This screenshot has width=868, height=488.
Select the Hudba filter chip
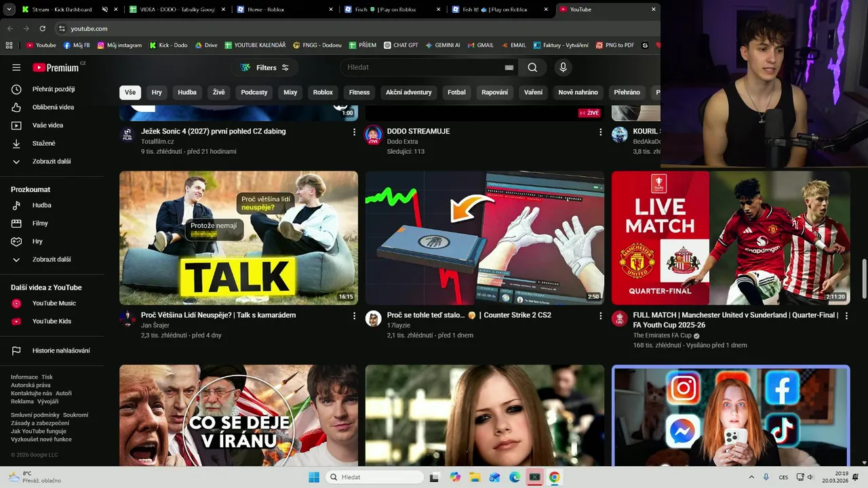tap(187, 92)
